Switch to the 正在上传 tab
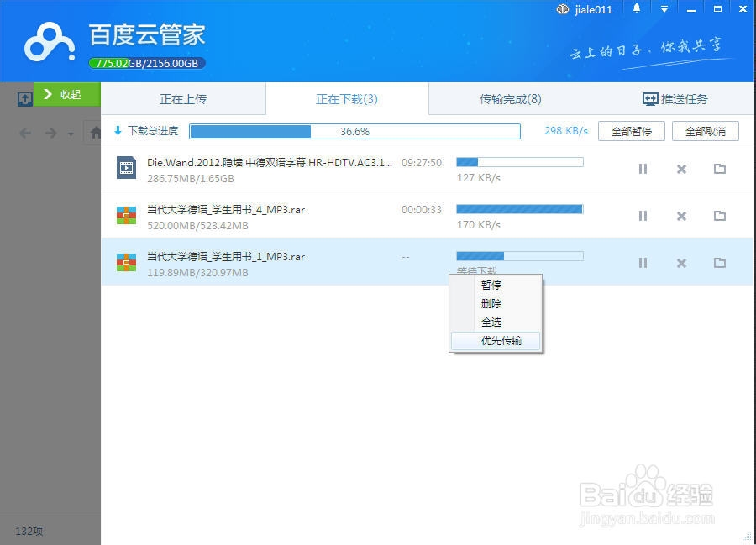Viewport: 756px width, 545px height. (x=183, y=99)
